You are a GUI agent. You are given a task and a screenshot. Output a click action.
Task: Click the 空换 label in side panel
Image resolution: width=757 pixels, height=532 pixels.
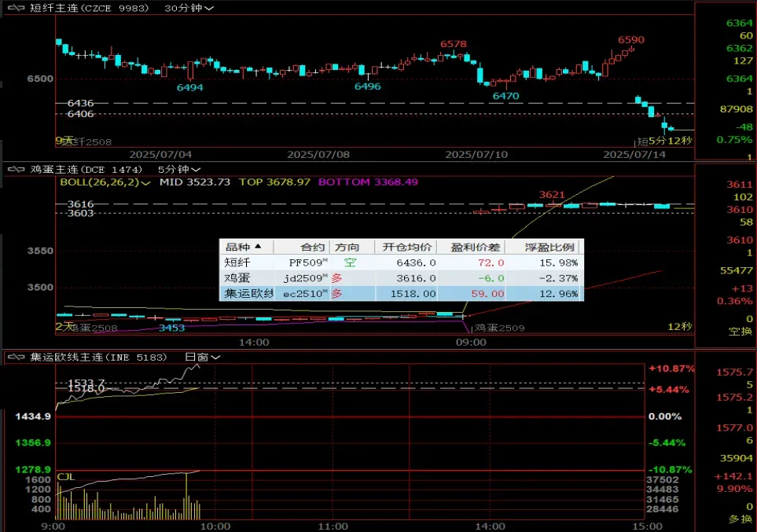coord(740,331)
